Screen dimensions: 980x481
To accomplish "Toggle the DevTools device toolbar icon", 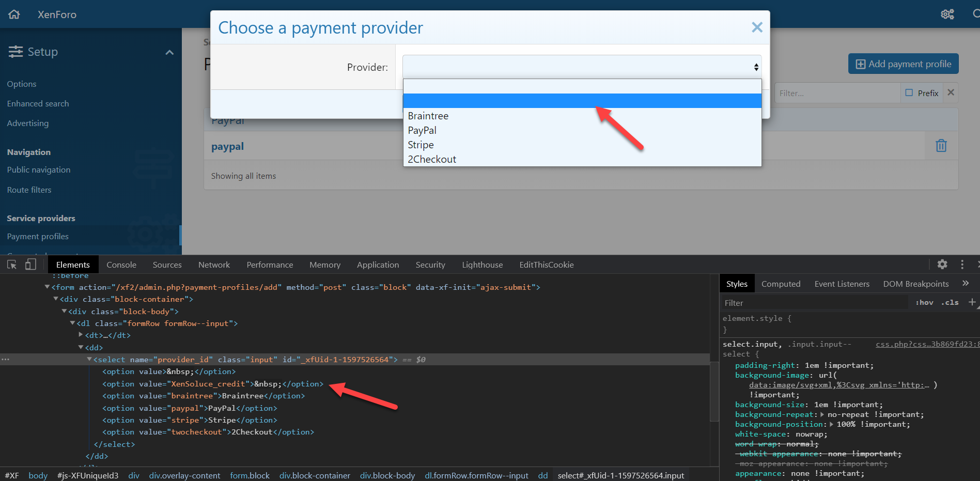I will point(30,265).
